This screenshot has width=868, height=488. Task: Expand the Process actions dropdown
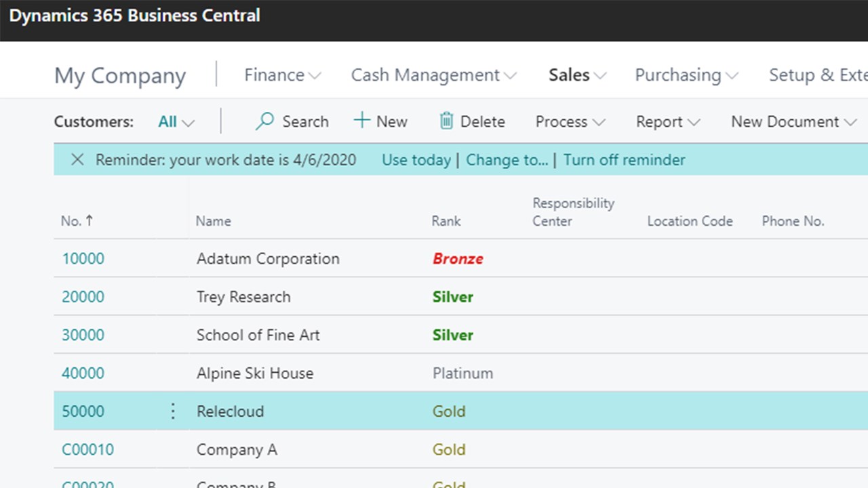tap(570, 122)
